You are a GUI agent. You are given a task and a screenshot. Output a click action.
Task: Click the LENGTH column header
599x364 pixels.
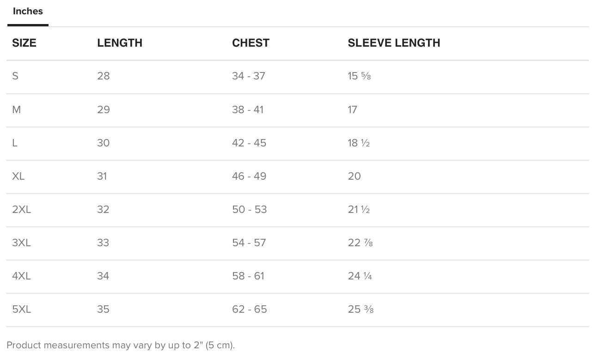[120, 43]
